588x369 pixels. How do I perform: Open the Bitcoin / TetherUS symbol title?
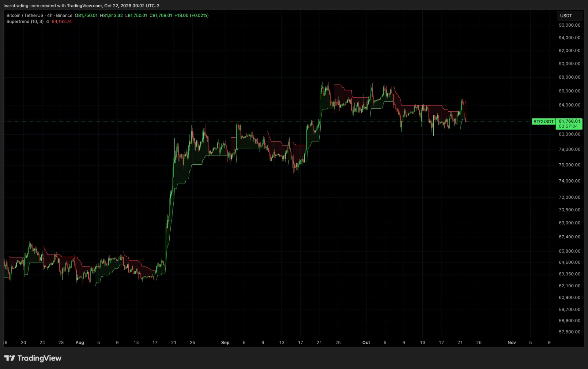pyautogui.click(x=25, y=15)
